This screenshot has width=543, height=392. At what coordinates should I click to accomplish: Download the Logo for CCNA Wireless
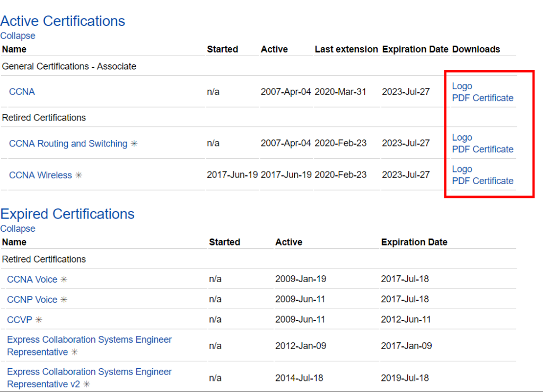point(462,169)
